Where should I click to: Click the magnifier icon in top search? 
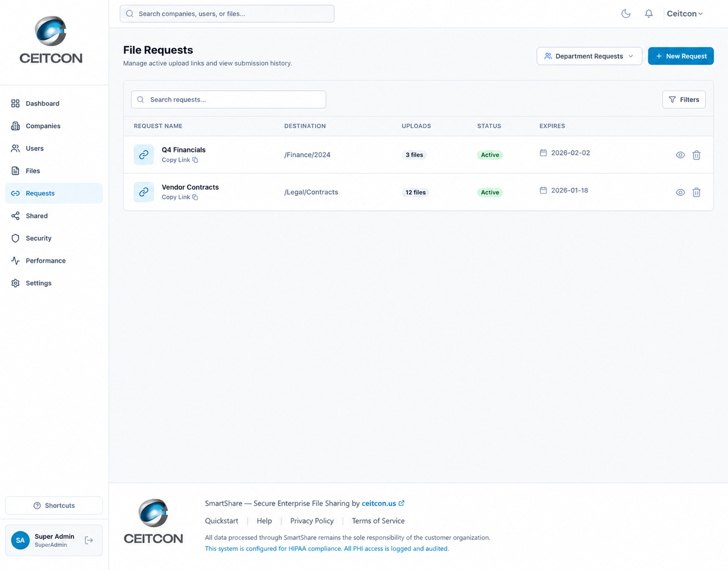tap(129, 14)
